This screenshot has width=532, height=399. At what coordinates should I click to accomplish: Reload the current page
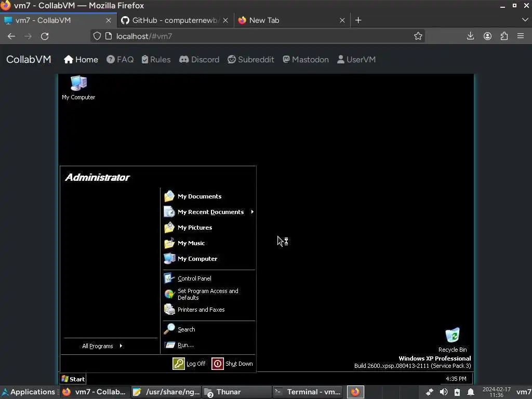pyautogui.click(x=45, y=36)
